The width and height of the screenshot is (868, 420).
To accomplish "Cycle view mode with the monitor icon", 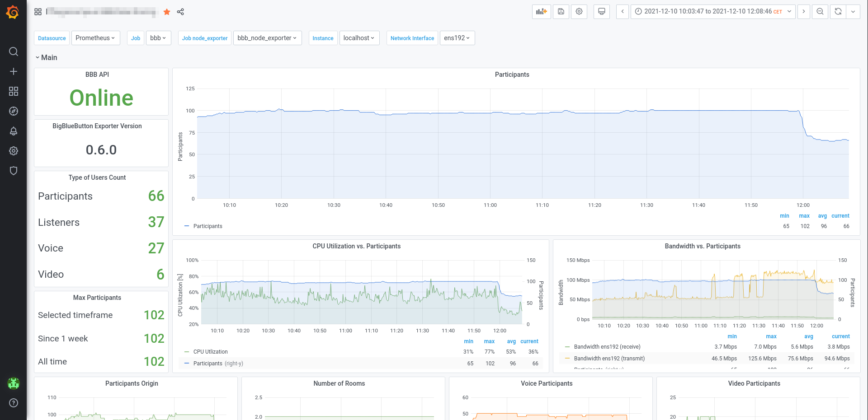I will point(602,12).
